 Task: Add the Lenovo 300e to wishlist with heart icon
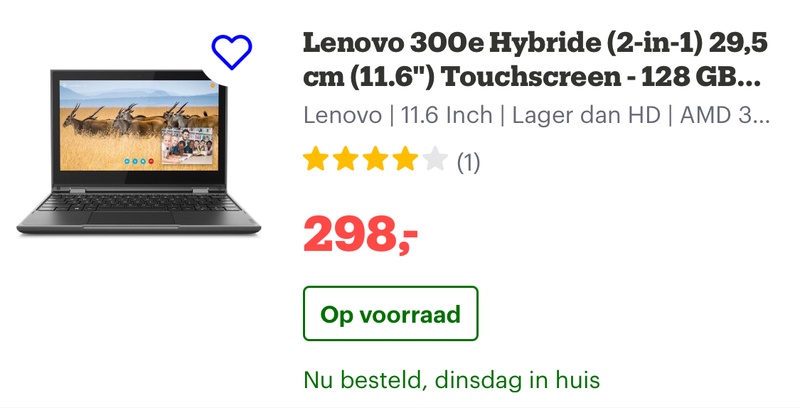[x=232, y=52]
